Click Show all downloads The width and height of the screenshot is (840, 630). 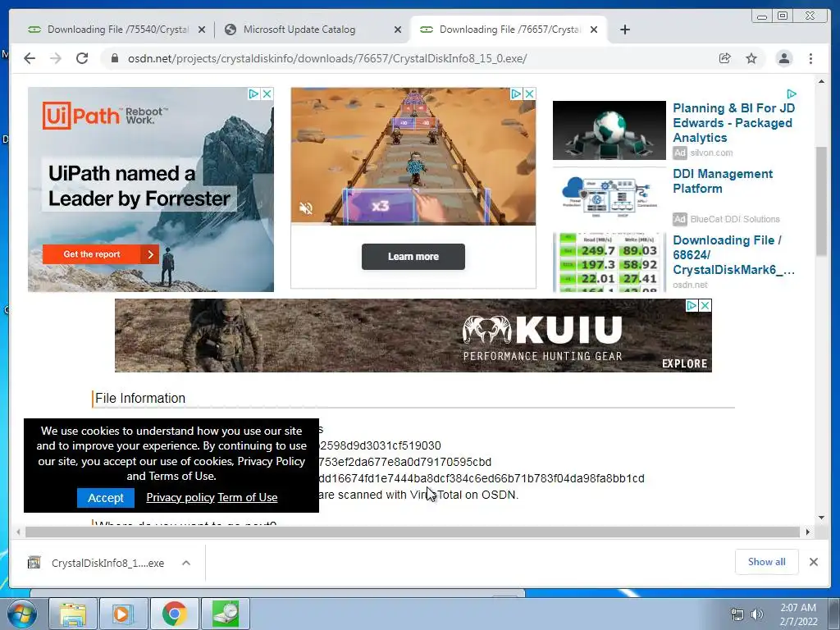pos(767,562)
